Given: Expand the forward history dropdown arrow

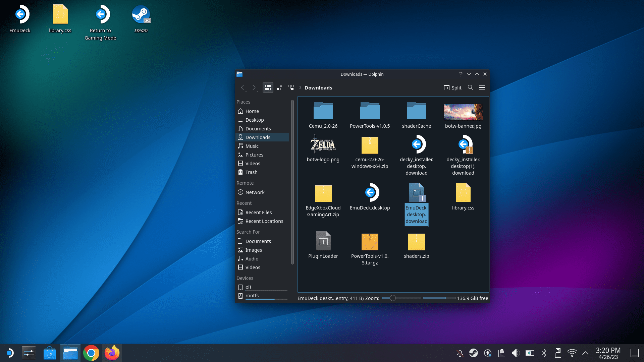Looking at the screenshot, I should pyautogui.click(x=258, y=91).
